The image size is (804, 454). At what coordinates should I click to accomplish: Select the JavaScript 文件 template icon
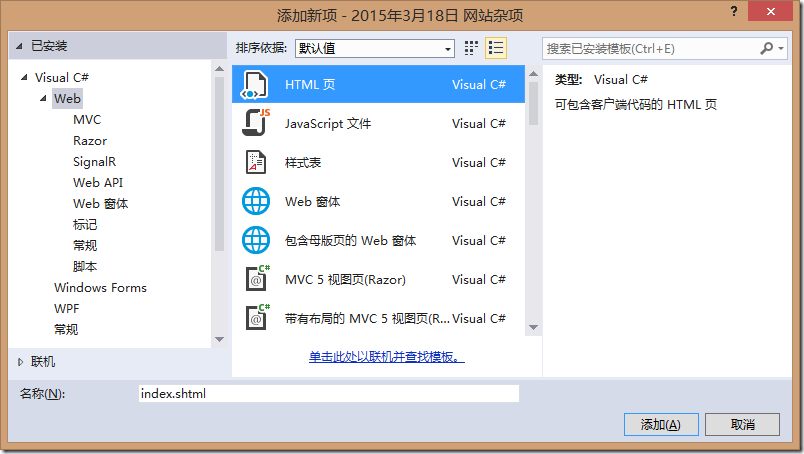[x=255, y=123]
